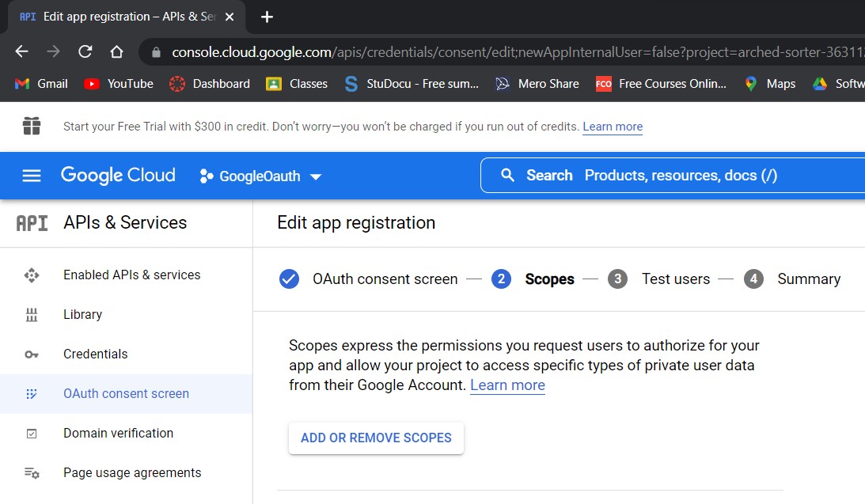Click the completed OAuth consent screen checkmark
The width and height of the screenshot is (865, 504).
(289, 279)
